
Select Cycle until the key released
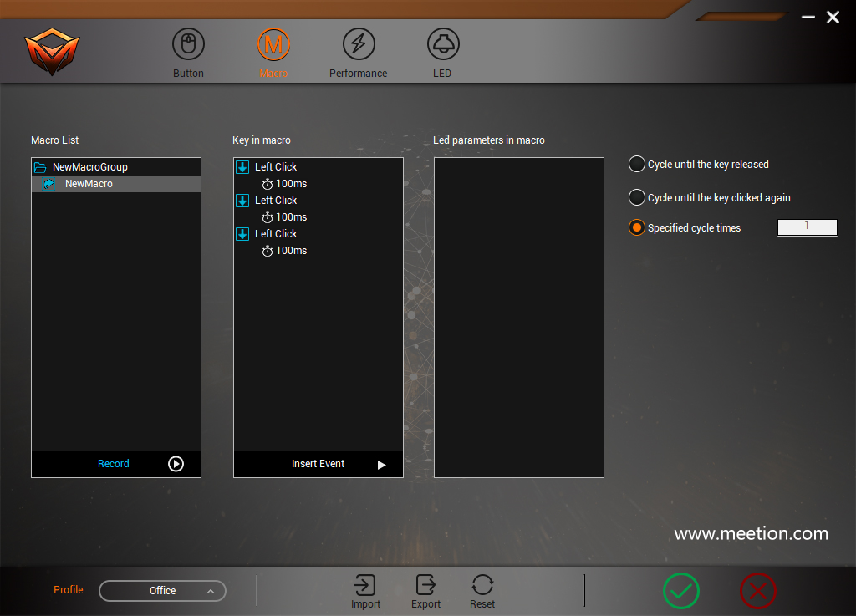(x=636, y=164)
